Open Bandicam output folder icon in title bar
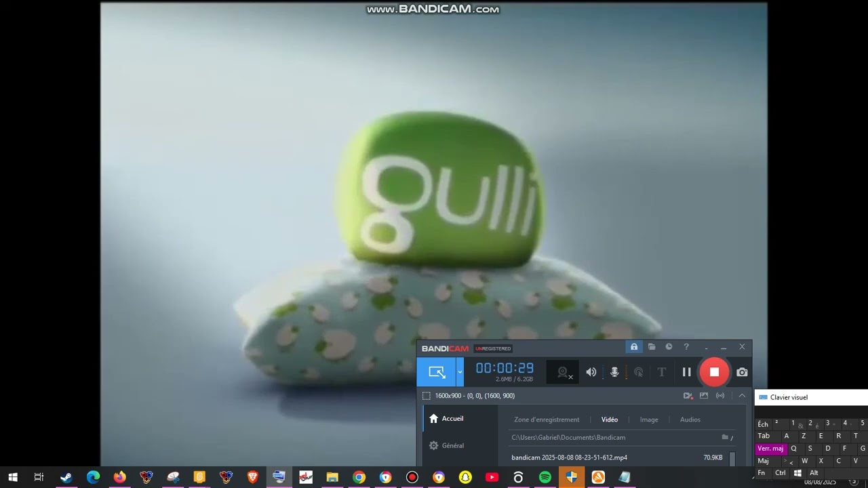 (x=652, y=347)
